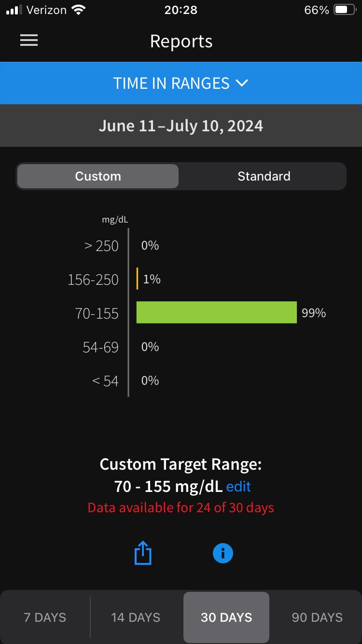Select the 7 Days tab
This screenshot has height=644, width=362.
(x=45, y=617)
